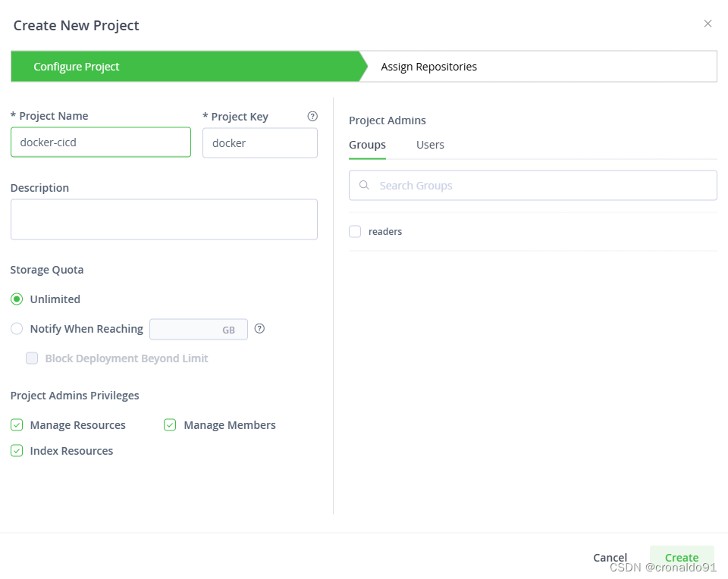Click the Project Key help icon
Screen dimensions: 728x579
[x=312, y=117]
